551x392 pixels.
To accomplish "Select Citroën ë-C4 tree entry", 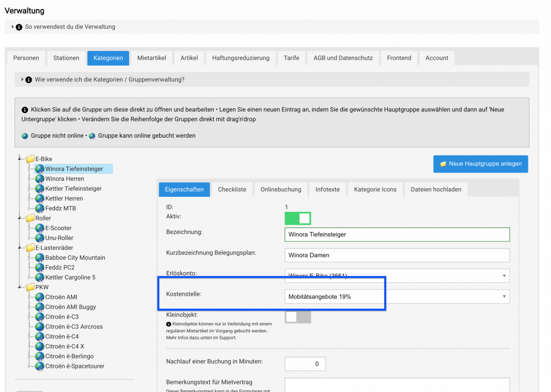I will click(62, 336).
